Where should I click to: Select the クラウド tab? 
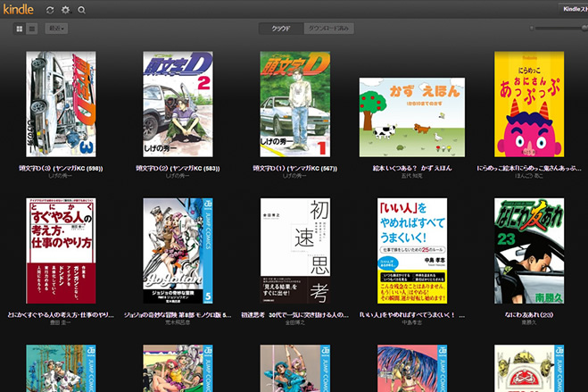[x=281, y=29]
